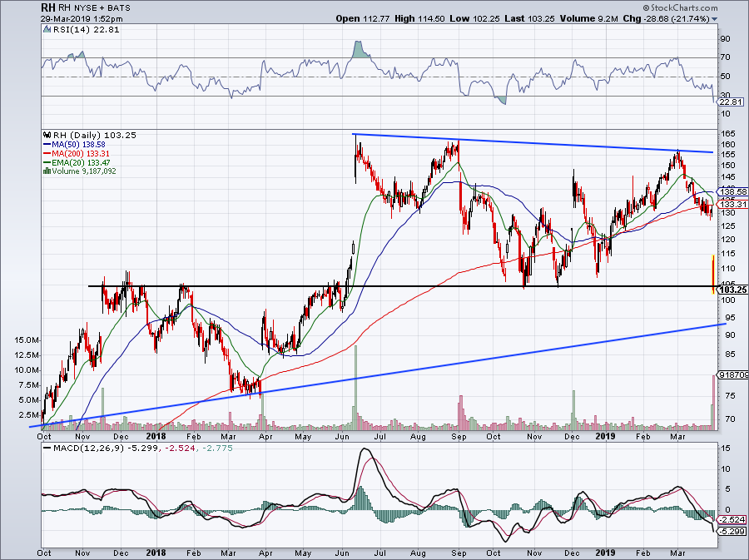Click the 'Low 102.25' value
Screen dimensions: 749x560
click(475, 18)
